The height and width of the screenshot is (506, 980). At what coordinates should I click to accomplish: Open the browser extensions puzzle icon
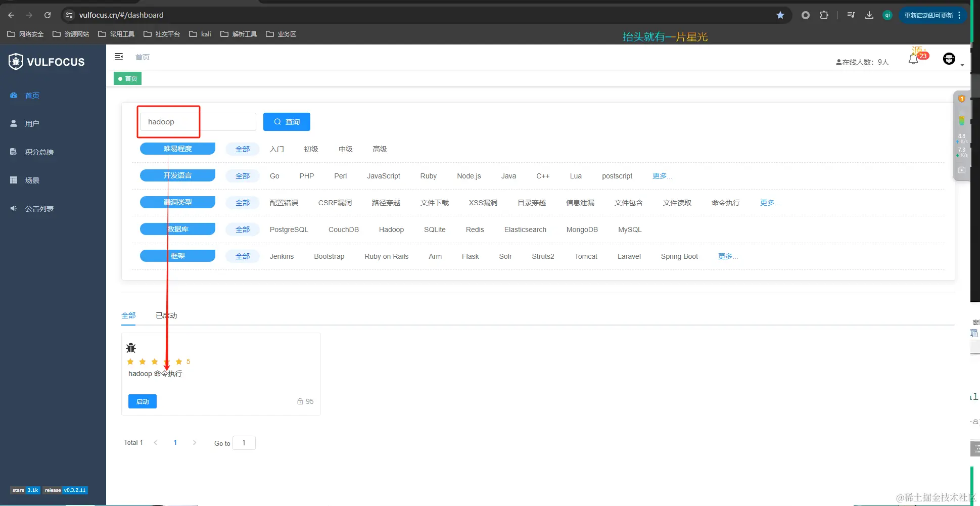pos(824,15)
